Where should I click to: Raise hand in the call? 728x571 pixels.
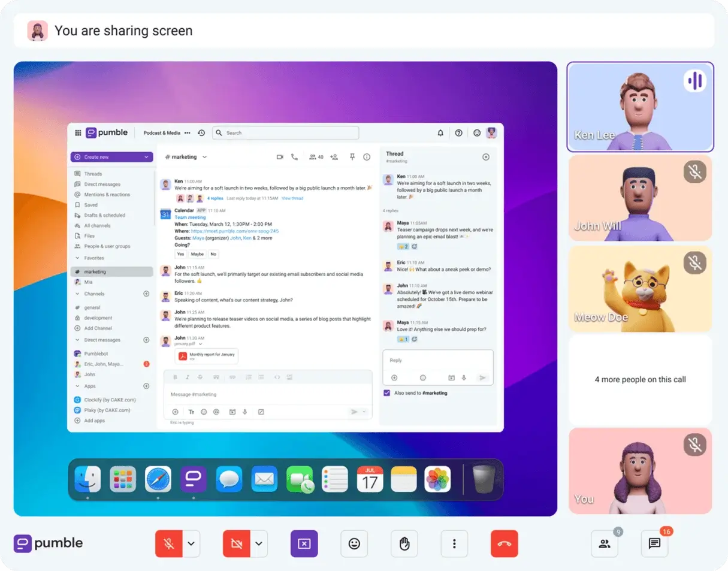[x=404, y=544]
